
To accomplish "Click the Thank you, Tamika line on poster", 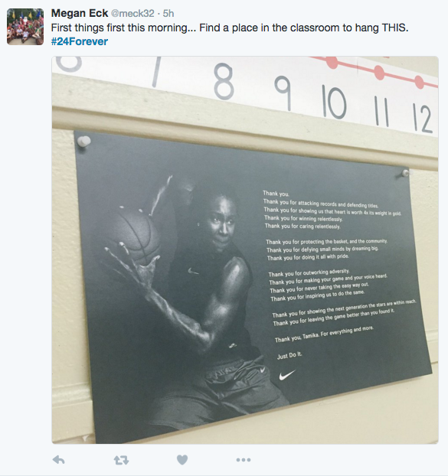I will [x=324, y=334].
